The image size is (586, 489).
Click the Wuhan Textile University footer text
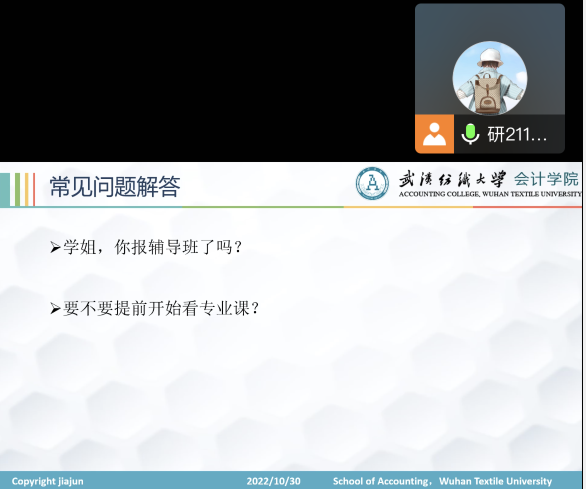(496, 481)
